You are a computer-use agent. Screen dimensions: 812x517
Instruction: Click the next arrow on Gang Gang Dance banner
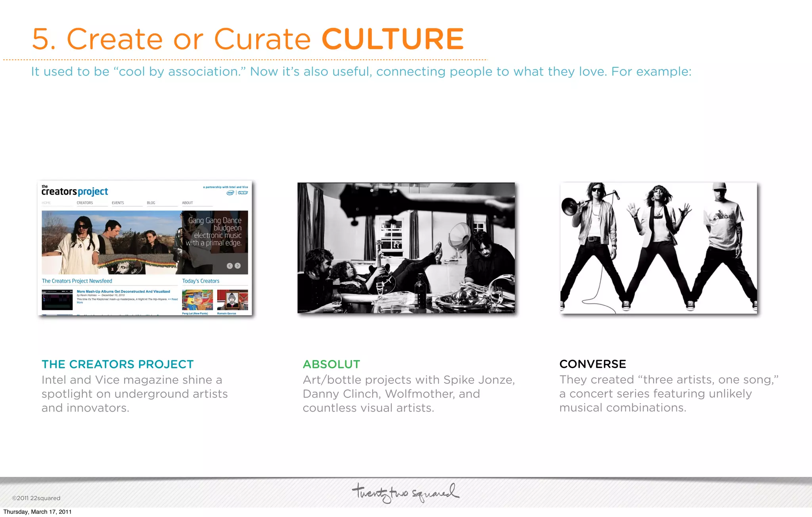point(237,266)
